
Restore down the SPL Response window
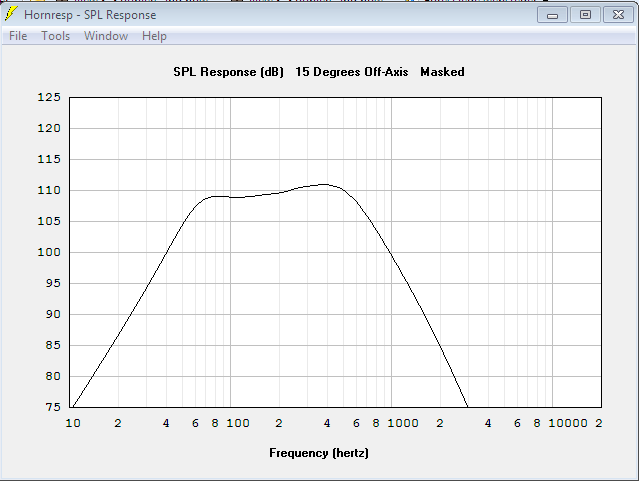[585, 15]
